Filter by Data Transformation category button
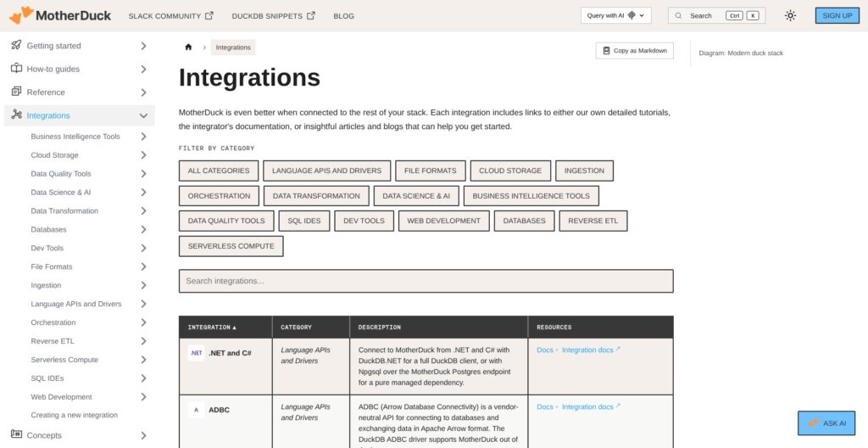 pyautogui.click(x=316, y=196)
